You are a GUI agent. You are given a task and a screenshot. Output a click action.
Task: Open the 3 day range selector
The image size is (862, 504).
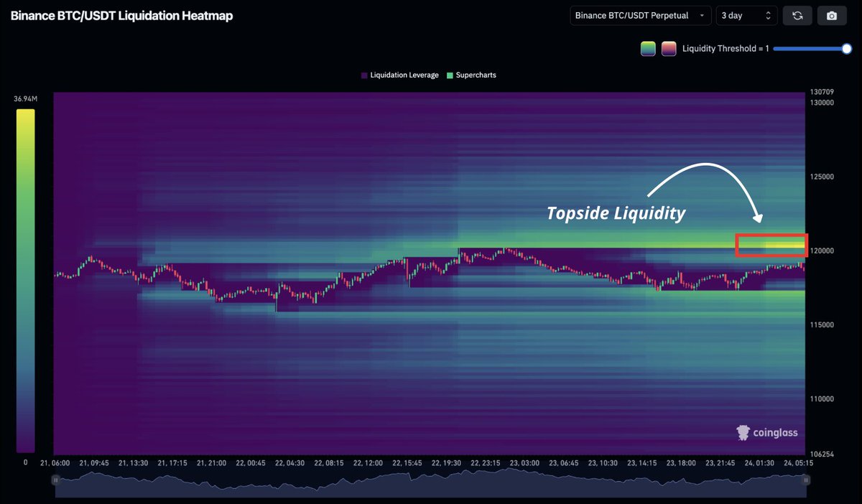[x=747, y=15]
